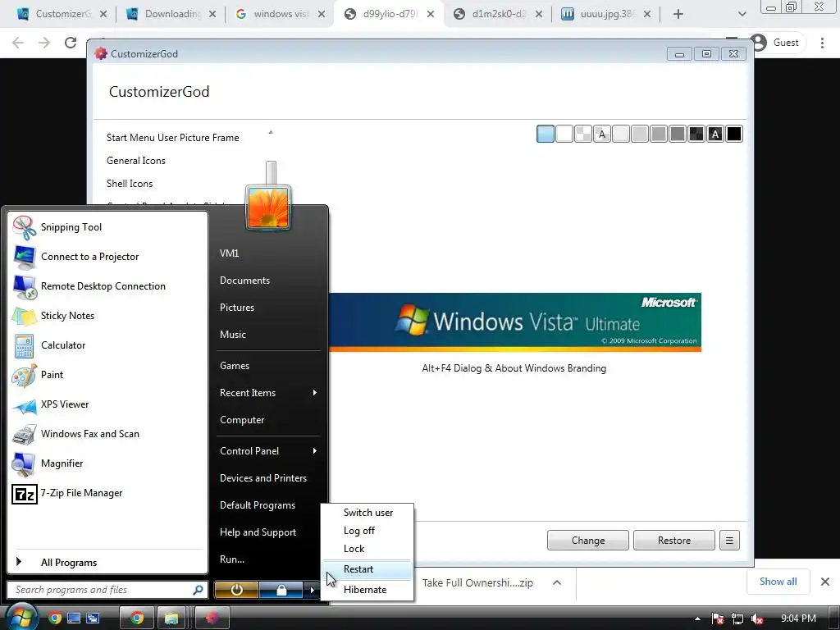Launch 7-Zip File Manager
The height and width of the screenshot is (630, 840).
pyautogui.click(x=107, y=493)
